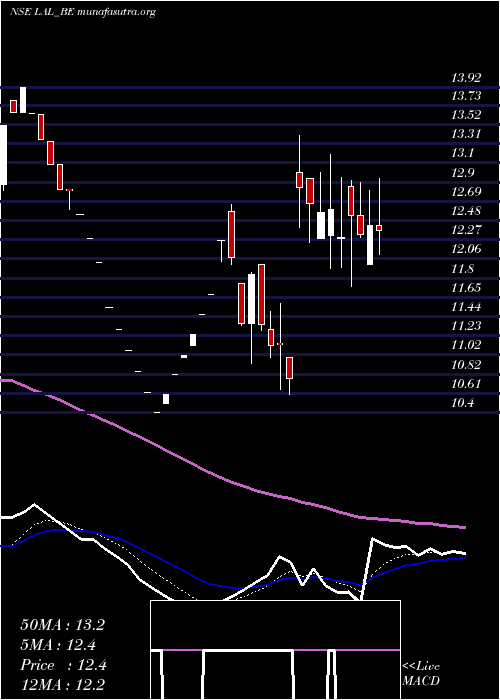Click the 10.61 price axis label
The width and height of the screenshot is (500, 700).
point(467,384)
